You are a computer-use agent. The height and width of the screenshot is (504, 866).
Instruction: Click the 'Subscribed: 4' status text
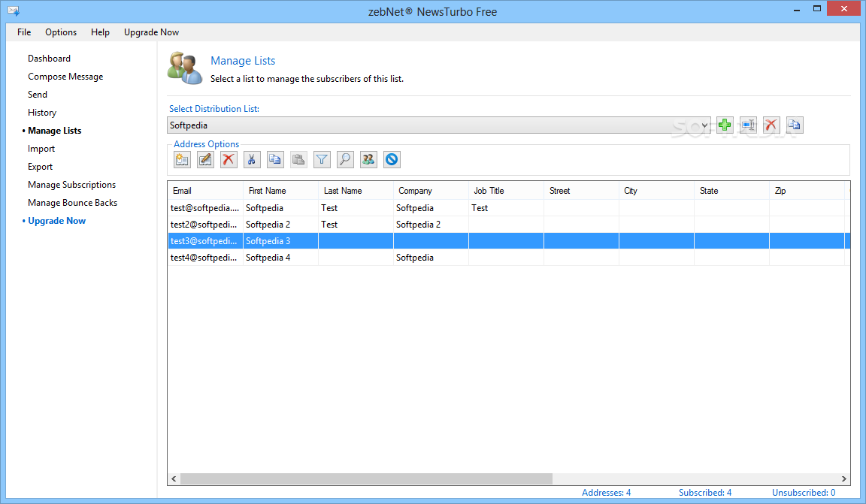click(x=704, y=493)
